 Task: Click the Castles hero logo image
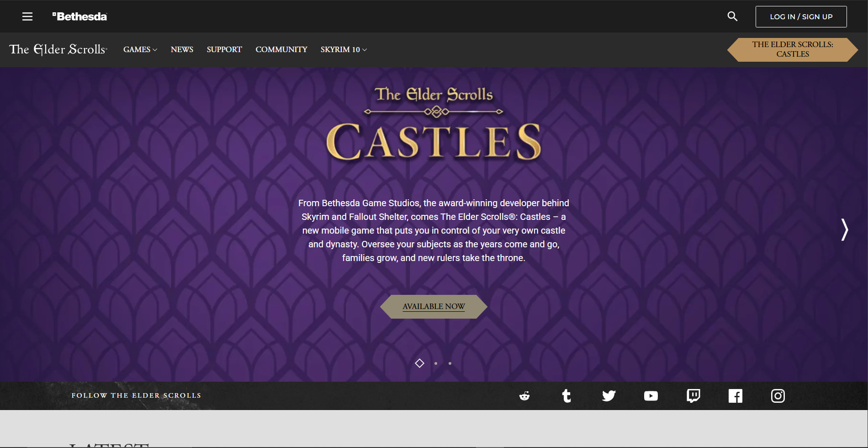point(434,123)
